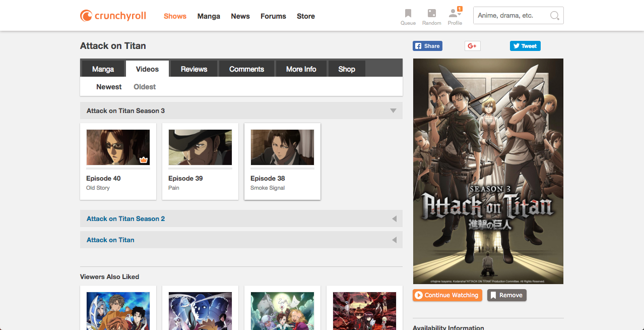Tweet about this show
Viewport: 644px width, 330px height.
525,46
